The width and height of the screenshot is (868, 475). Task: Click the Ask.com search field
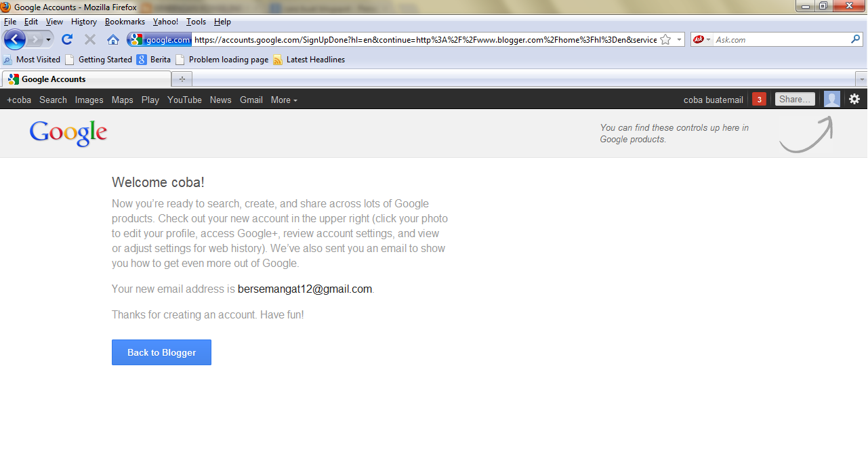coord(781,39)
